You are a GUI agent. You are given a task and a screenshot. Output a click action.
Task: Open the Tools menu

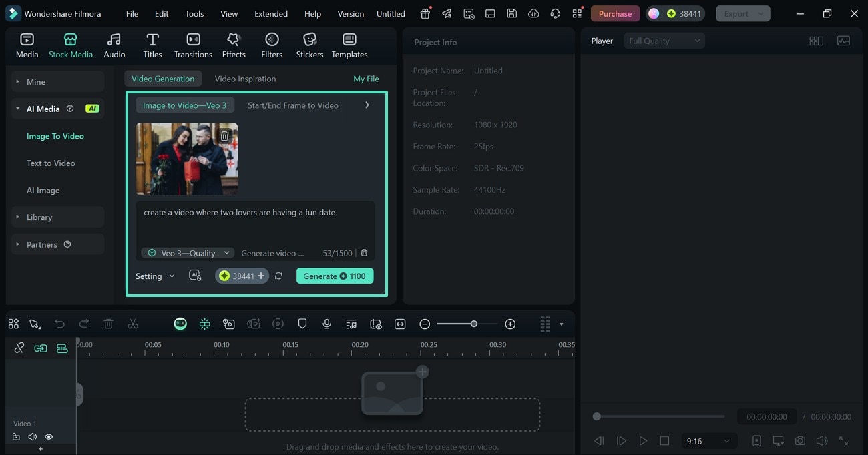(x=194, y=13)
